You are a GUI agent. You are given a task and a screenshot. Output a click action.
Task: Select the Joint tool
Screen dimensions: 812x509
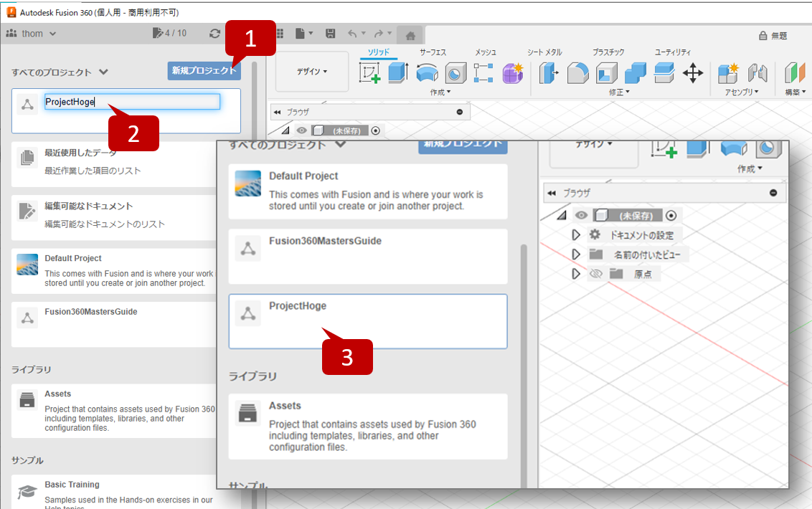pos(757,73)
